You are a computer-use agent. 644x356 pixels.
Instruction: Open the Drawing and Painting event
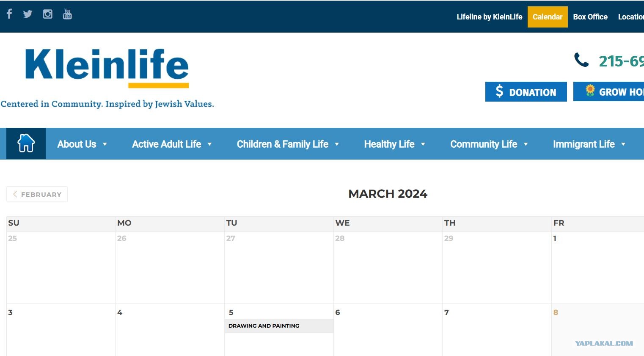coord(279,326)
